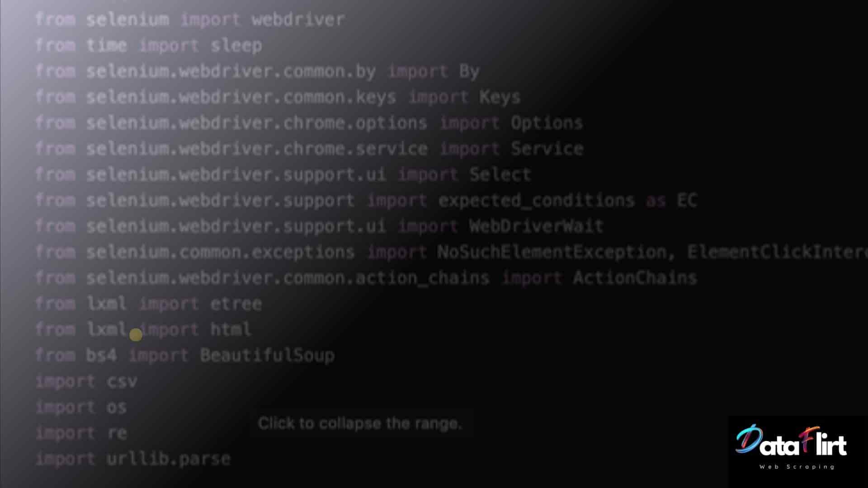868x488 pixels.
Task: Select the 'Options' class name
Action: [547, 123]
